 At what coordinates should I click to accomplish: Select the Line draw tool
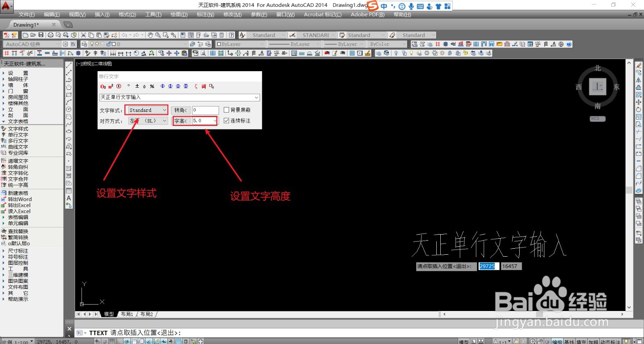click(x=69, y=65)
